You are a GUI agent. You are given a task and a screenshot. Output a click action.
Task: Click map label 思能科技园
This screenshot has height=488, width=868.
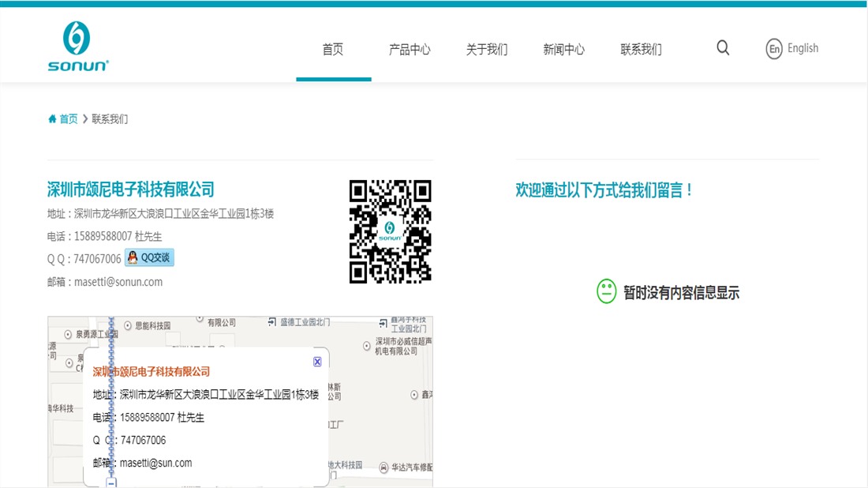(x=153, y=325)
